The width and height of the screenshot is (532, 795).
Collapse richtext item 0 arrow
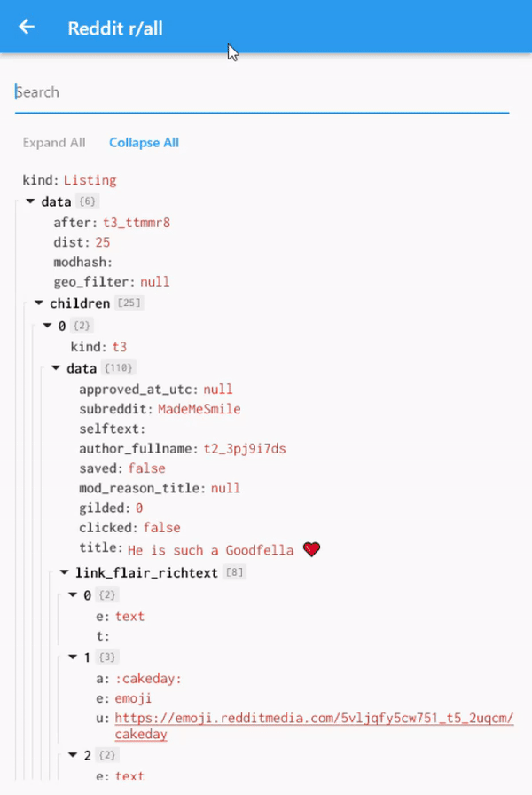tap(73, 594)
